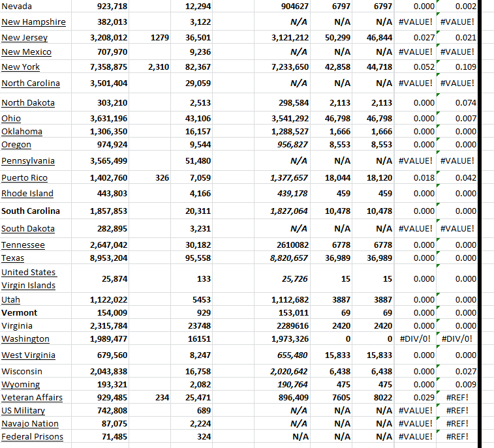The height and width of the screenshot is (448, 494).
Task: Select New York's 2,310 cell
Action: point(149,67)
